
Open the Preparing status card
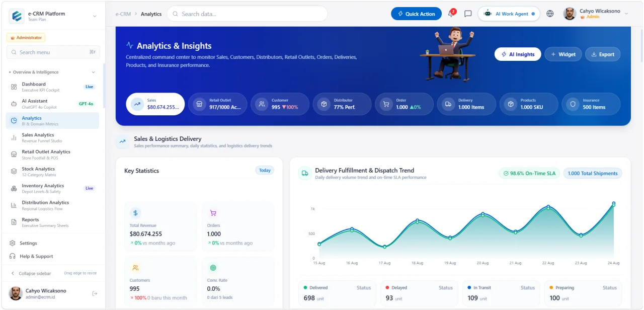(x=583, y=294)
